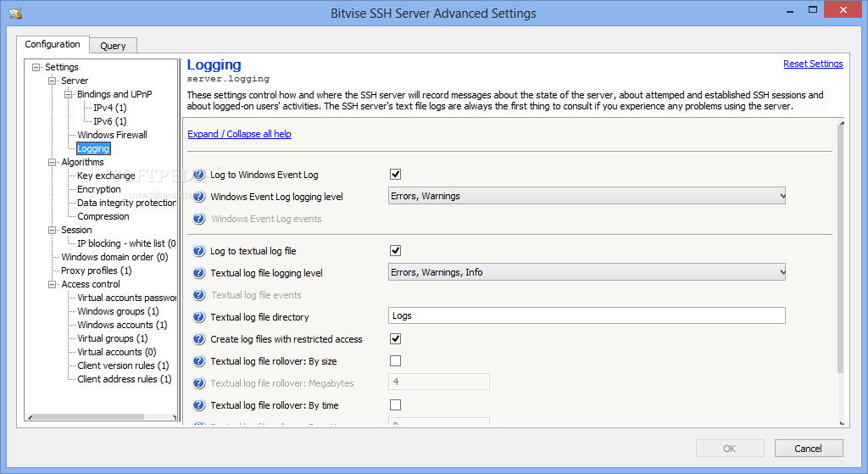Open help for rollover By time
This screenshot has height=474, width=868.
pos(198,405)
